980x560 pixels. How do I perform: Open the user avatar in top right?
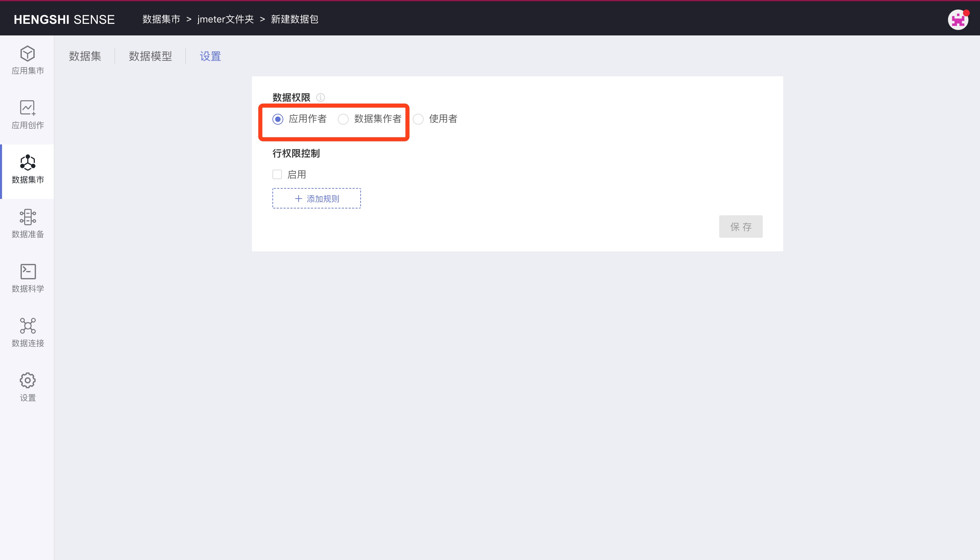click(x=958, y=20)
